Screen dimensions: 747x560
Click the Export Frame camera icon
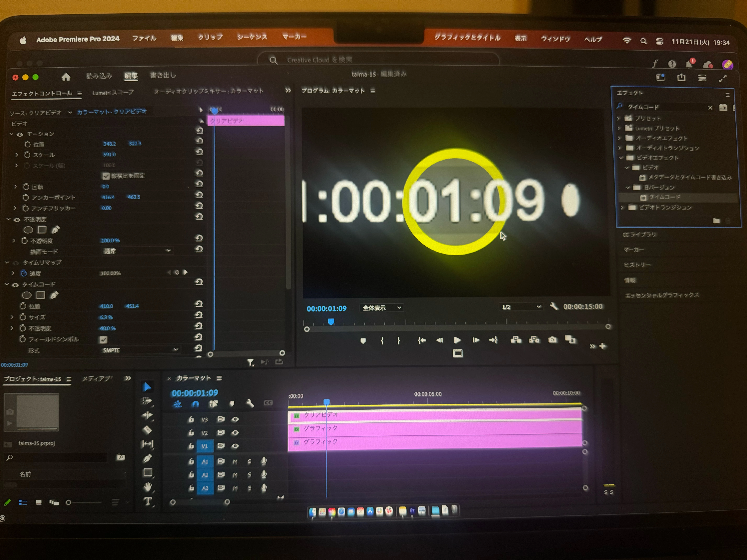click(553, 340)
